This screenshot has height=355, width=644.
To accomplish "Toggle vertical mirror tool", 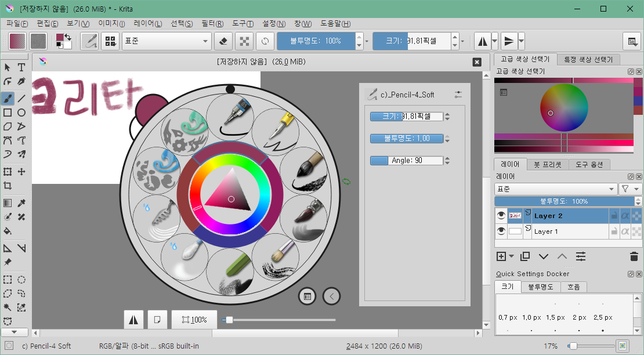I will (509, 41).
